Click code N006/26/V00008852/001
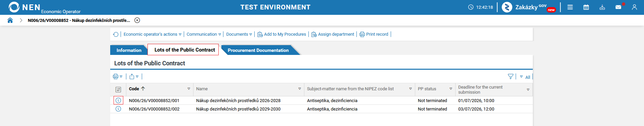Screen dimensions: 644x126 coord(154,100)
